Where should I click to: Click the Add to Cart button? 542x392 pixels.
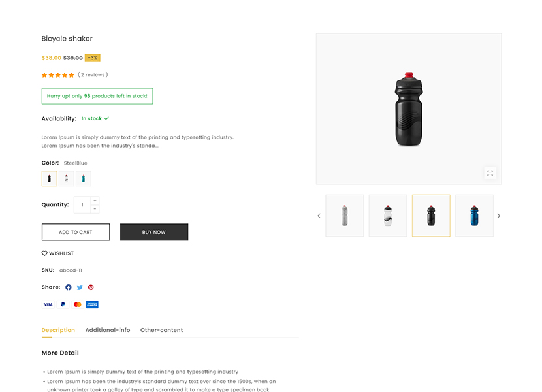coord(75,232)
